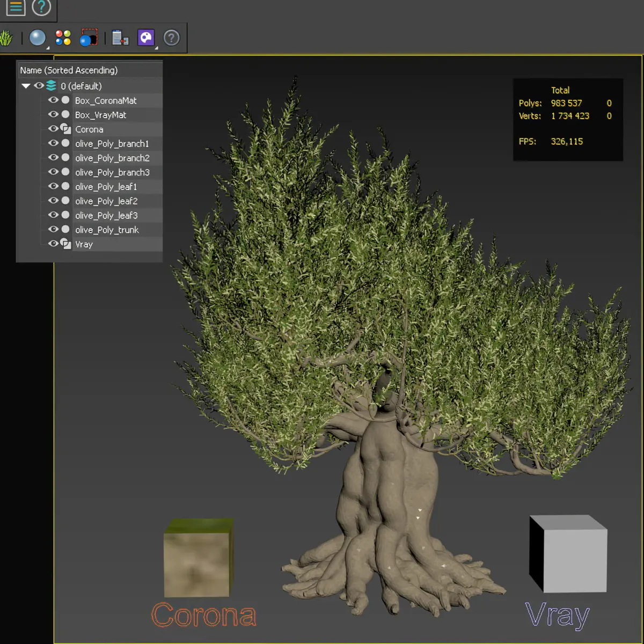Image resolution: width=644 pixels, height=644 pixels.
Task: Select olive_Poly_branch2 in the list
Action: click(x=112, y=158)
